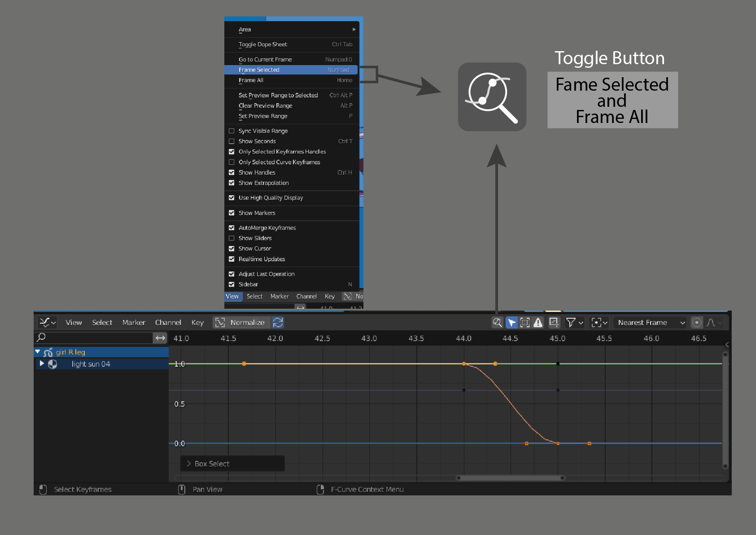Click the Frame Selected magnifier toggle icon
Screen dimensions: 756x535
pos(497,322)
